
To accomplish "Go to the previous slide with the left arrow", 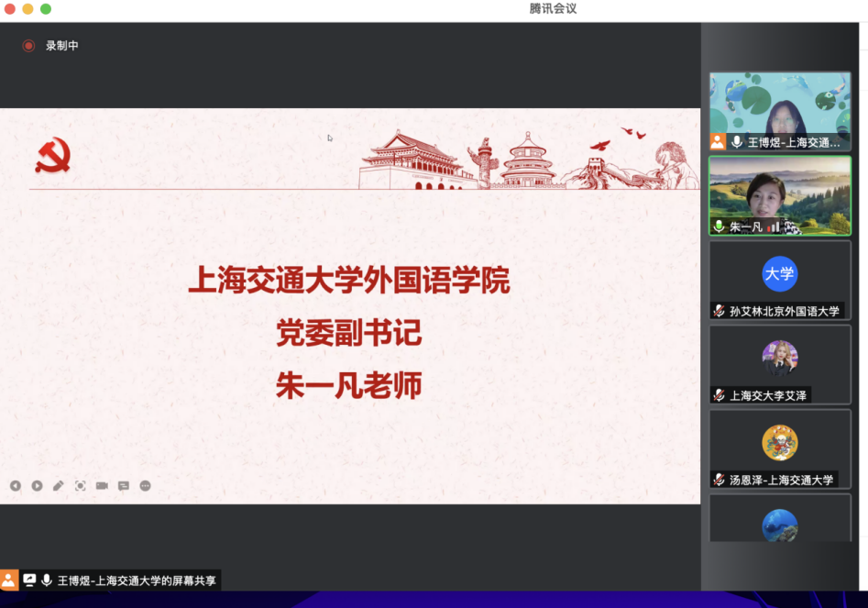I will tap(16, 486).
